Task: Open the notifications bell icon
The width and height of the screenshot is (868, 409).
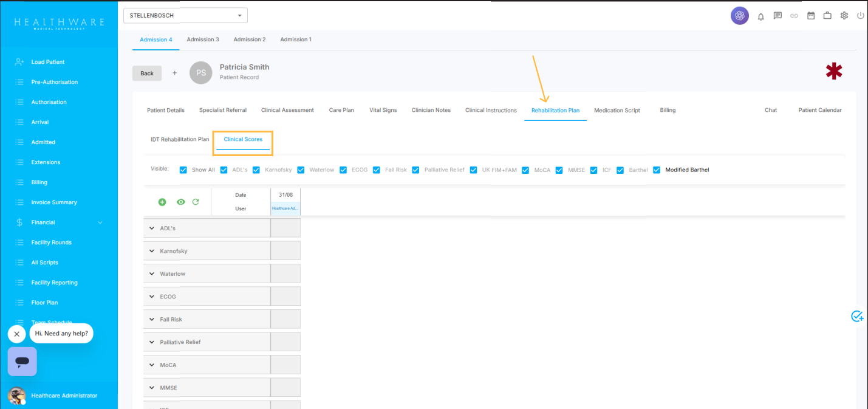Action: pyautogui.click(x=760, y=16)
